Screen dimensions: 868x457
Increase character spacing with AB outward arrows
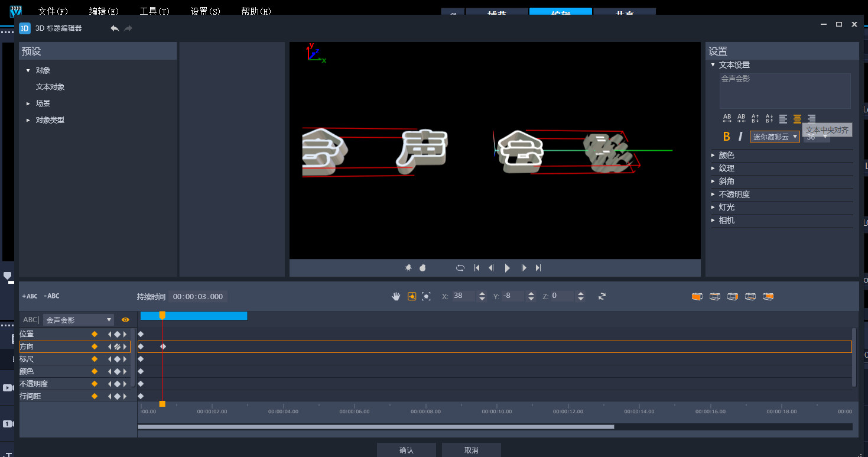click(727, 118)
